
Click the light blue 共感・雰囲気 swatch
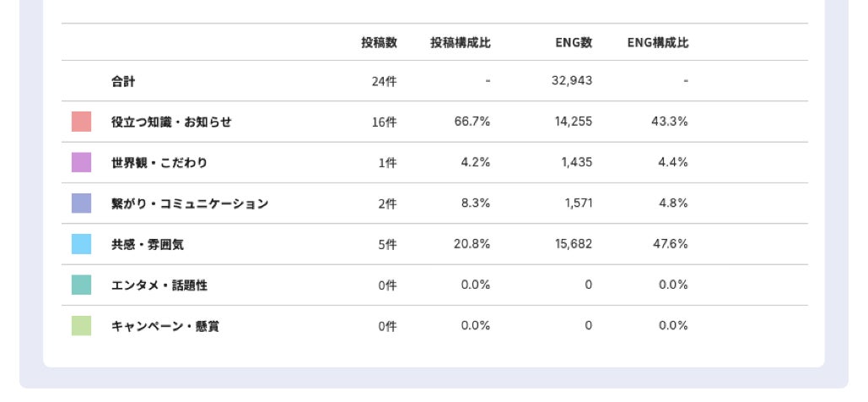(x=81, y=244)
